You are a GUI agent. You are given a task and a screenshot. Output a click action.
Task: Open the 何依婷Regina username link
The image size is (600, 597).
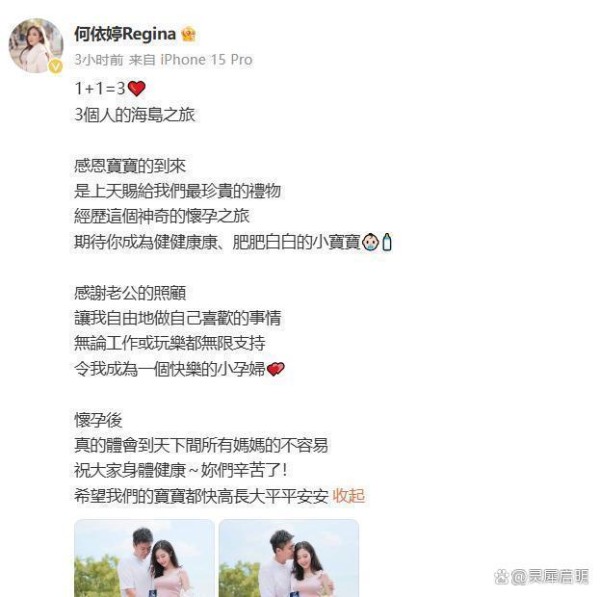[125, 34]
